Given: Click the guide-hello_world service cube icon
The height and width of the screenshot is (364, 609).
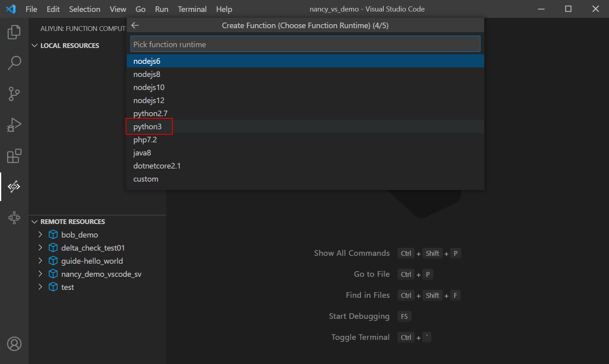Looking at the screenshot, I should tap(53, 261).
